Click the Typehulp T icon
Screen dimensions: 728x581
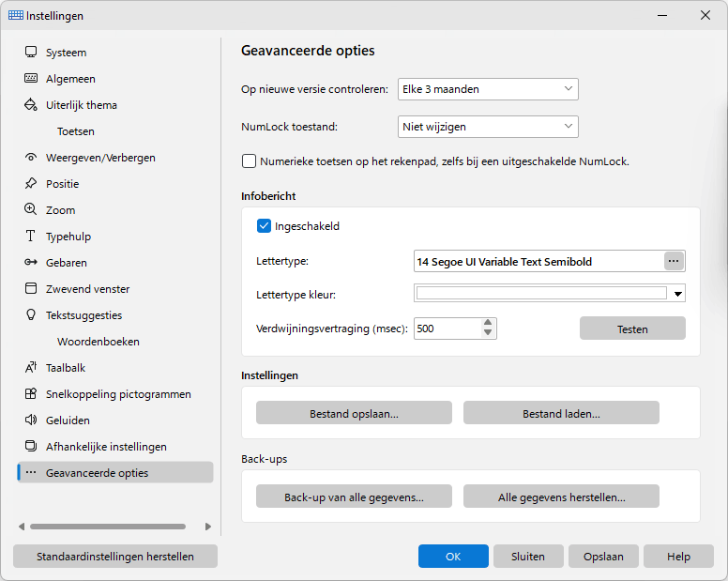pos(31,236)
